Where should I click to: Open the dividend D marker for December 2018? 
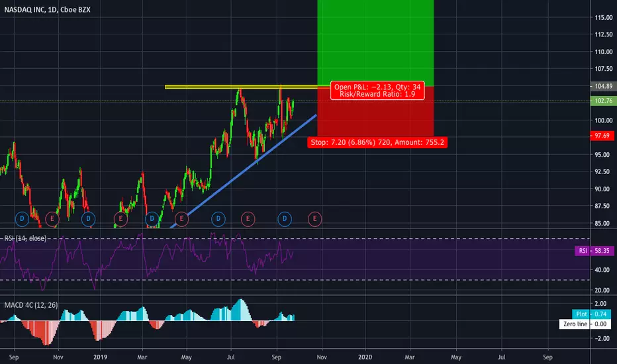(88, 219)
